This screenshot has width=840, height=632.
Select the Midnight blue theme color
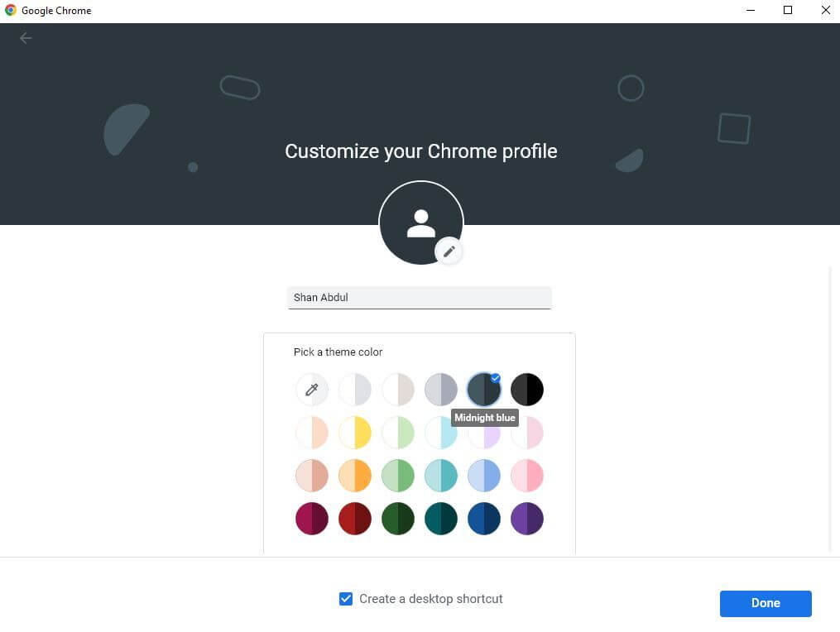pos(483,390)
